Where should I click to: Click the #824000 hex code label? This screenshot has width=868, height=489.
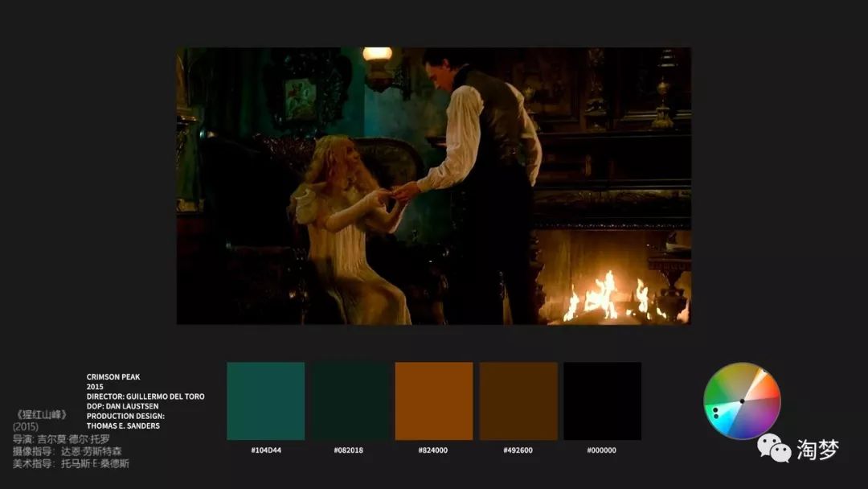click(x=433, y=450)
